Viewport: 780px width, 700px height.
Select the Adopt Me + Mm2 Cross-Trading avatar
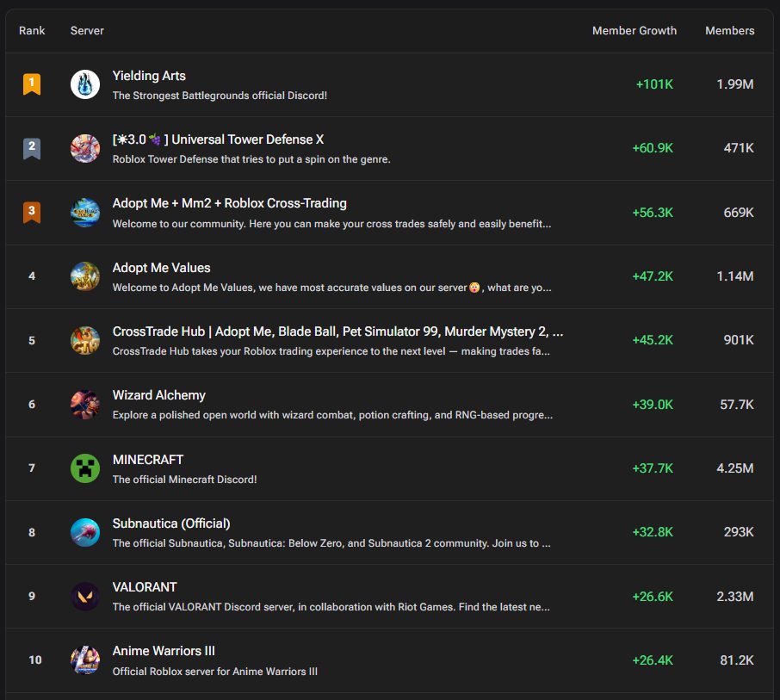coord(85,213)
